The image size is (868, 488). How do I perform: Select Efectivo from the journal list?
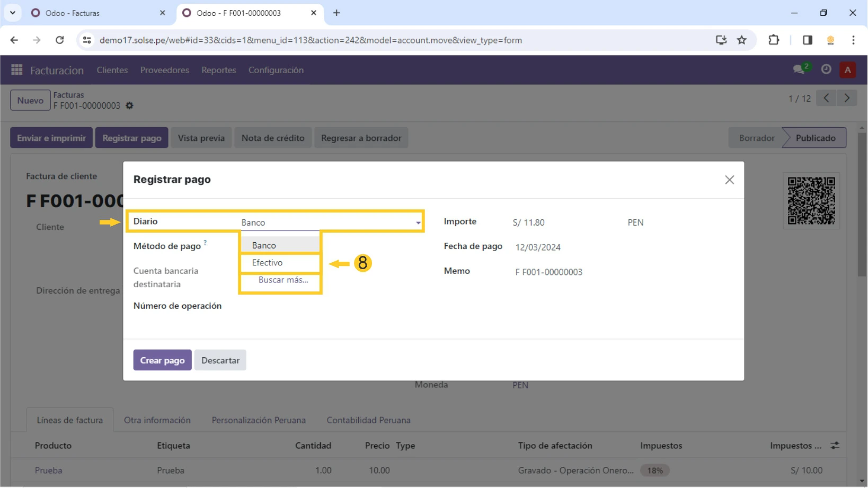pyautogui.click(x=268, y=263)
